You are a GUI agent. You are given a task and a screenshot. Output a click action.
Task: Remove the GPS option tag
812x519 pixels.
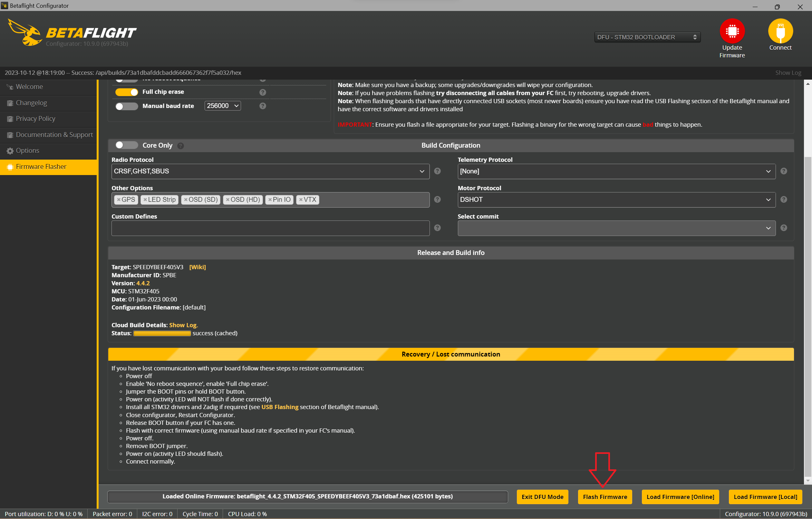pos(119,200)
